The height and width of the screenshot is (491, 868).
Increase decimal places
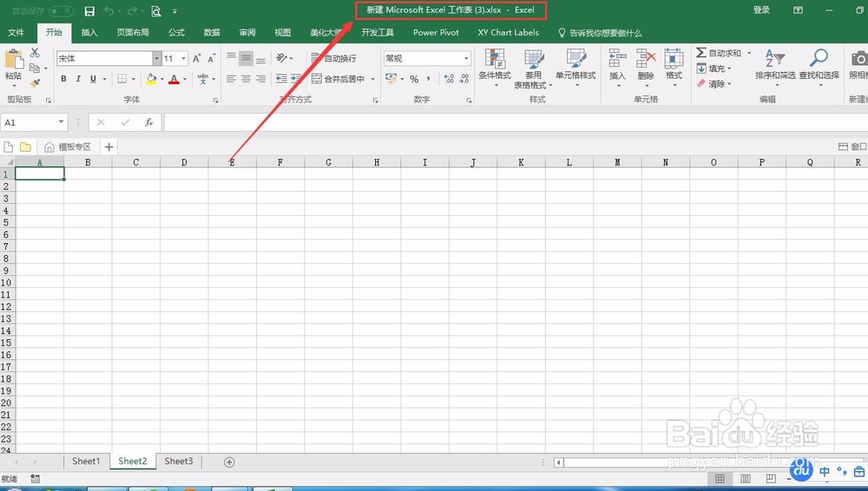(x=449, y=79)
